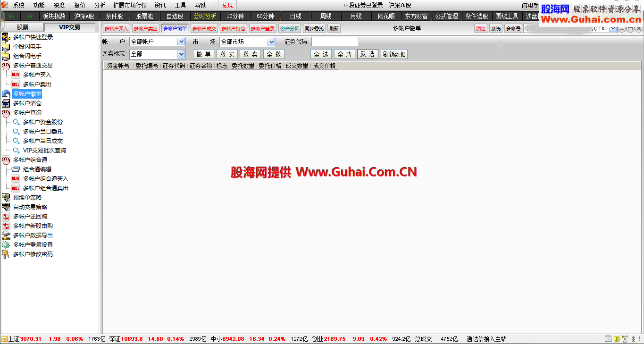This screenshot has height=344, width=644.
Task: Click the 撤买 button
Action: coord(227,54)
